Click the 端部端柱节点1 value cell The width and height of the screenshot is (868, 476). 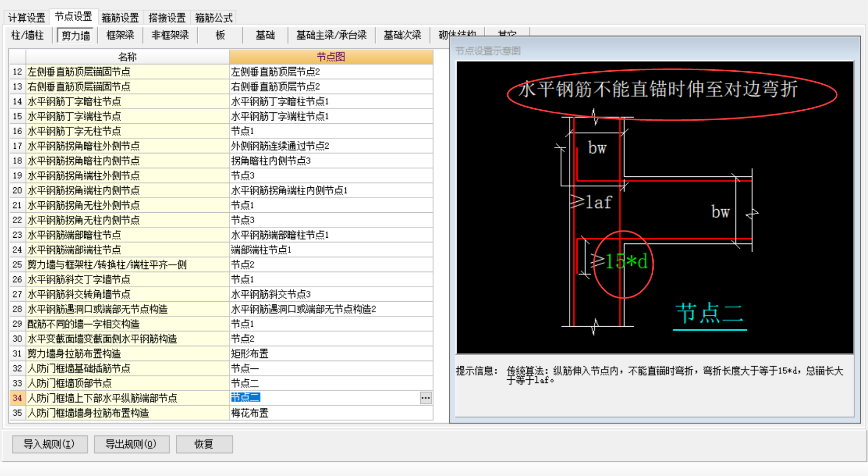click(331, 250)
